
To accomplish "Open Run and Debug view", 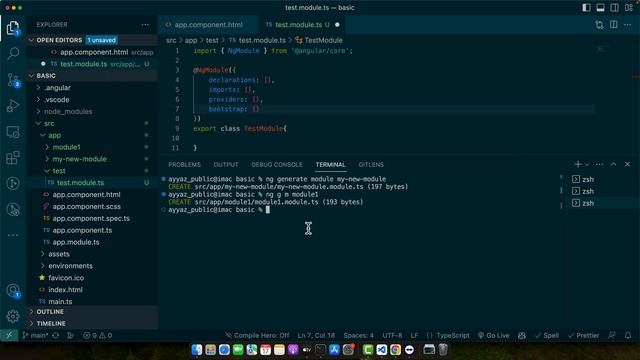I will click(x=13, y=106).
